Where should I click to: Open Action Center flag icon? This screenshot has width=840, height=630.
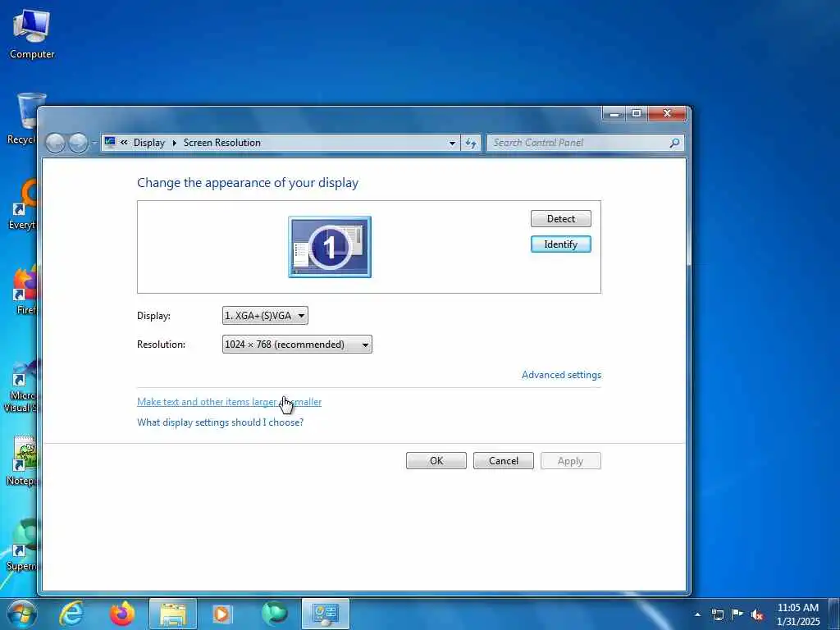point(737,614)
